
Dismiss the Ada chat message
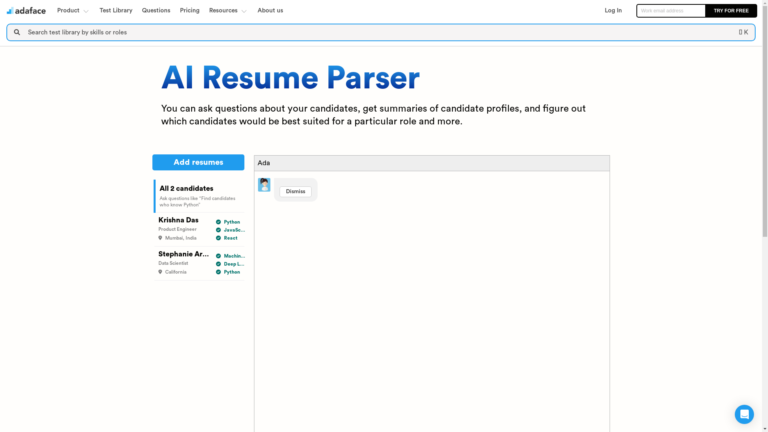295,192
